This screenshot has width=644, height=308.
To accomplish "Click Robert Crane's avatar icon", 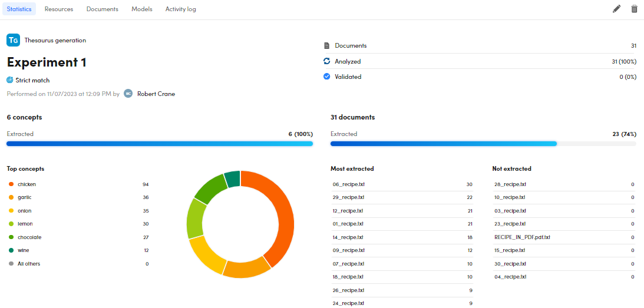I will [128, 94].
